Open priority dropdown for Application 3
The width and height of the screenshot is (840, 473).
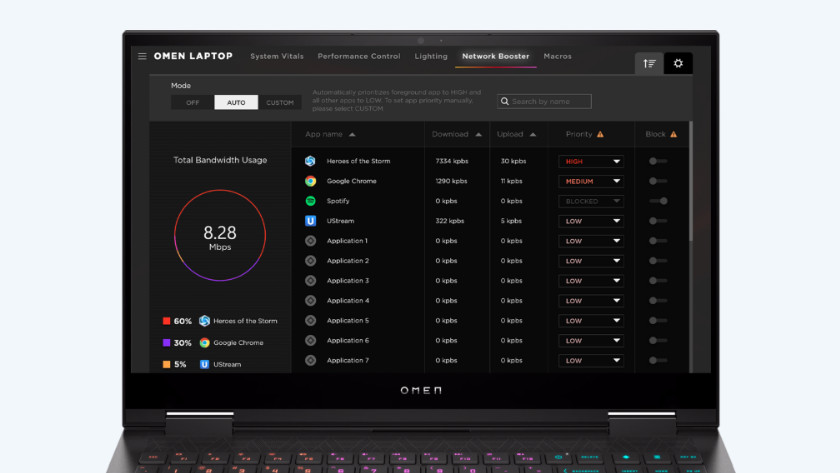tap(591, 281)
